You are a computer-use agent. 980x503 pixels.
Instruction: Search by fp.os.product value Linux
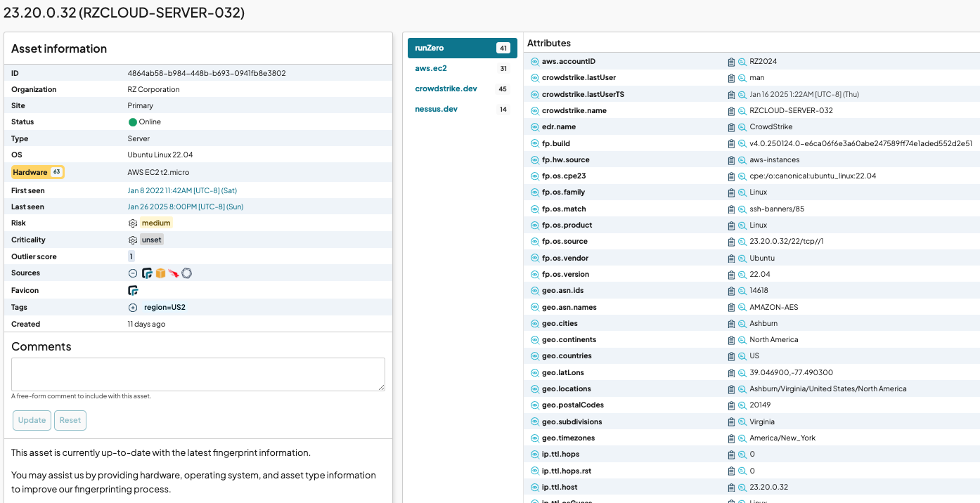742,226
